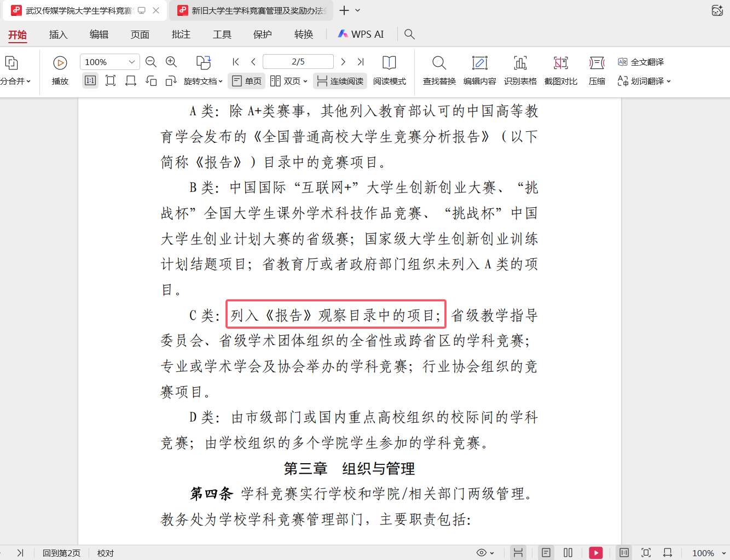Click Compress (压缩) tool

coord(597,71)
